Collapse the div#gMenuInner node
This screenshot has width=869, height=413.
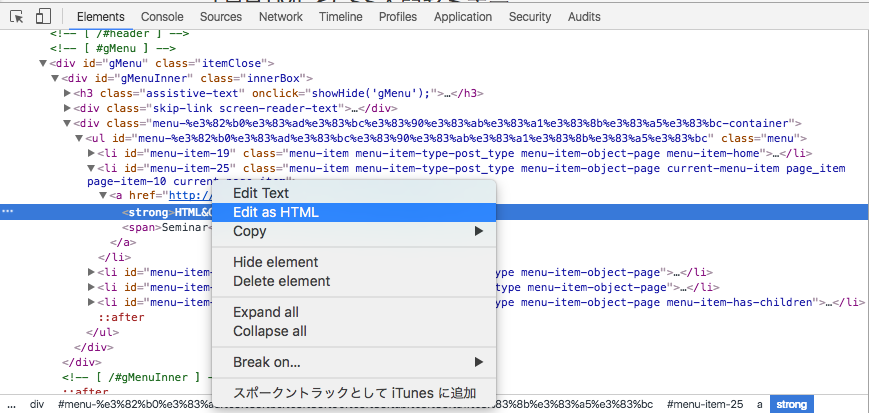55,78
